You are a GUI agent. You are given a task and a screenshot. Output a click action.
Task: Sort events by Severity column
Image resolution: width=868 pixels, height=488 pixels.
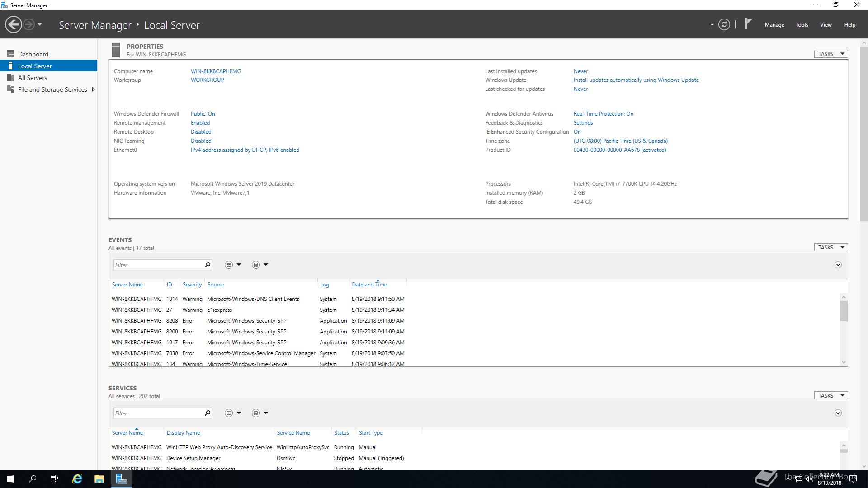192,285
